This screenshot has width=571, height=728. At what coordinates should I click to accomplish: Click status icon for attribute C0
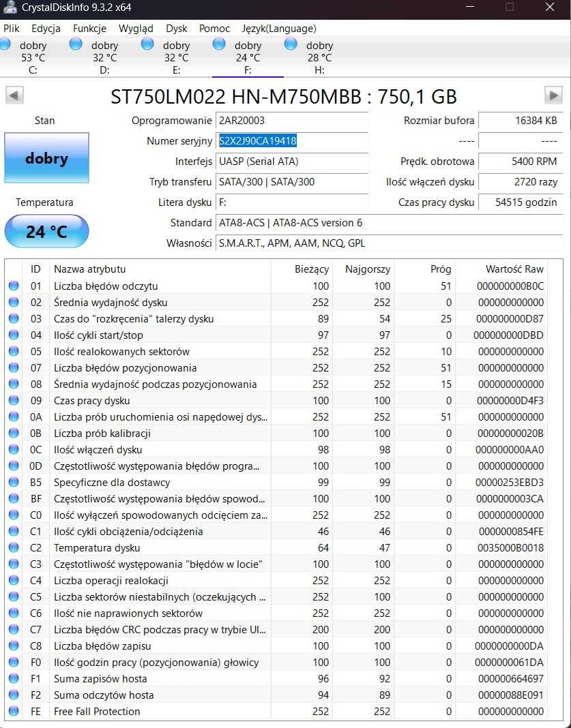coord(14,515)
